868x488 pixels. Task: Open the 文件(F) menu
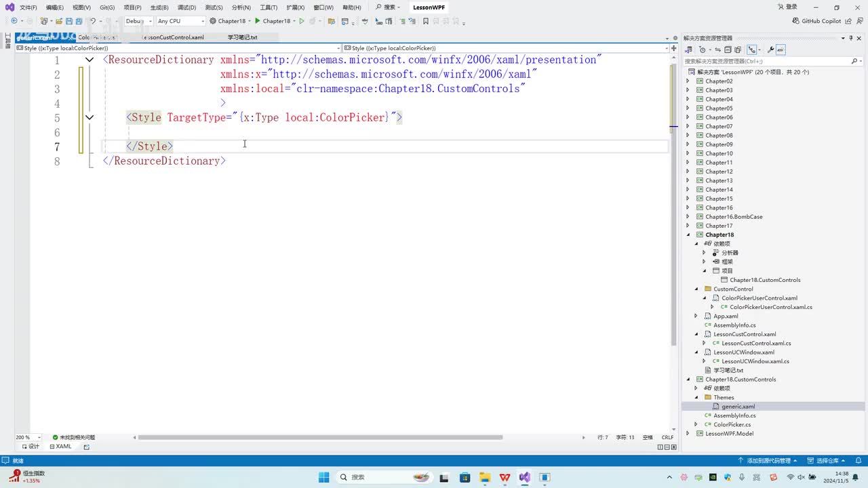tap(28, 7)
